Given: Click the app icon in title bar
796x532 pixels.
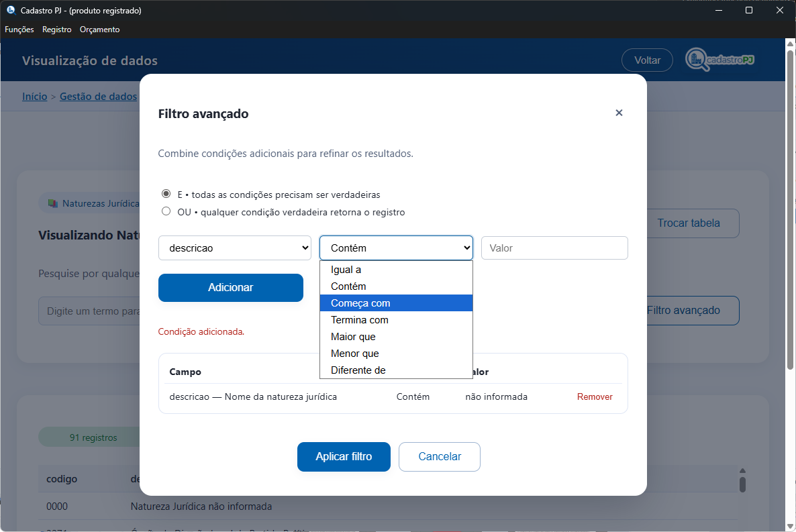Looking at the screenshot, I should (11, 10).
